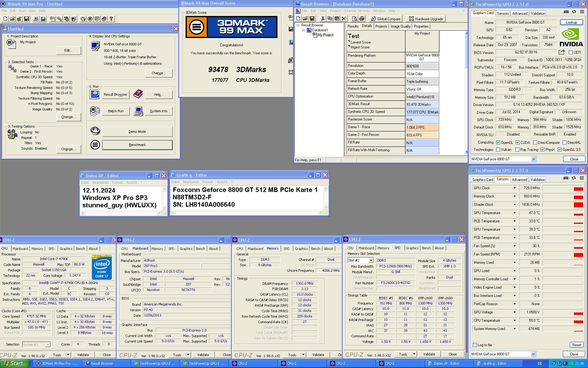
Task: Toggle CUDA checkbox in GPU-Z
Action: click(x=518, y=143)
